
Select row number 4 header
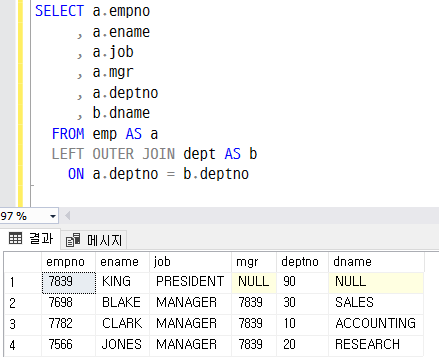click(23, 345)
